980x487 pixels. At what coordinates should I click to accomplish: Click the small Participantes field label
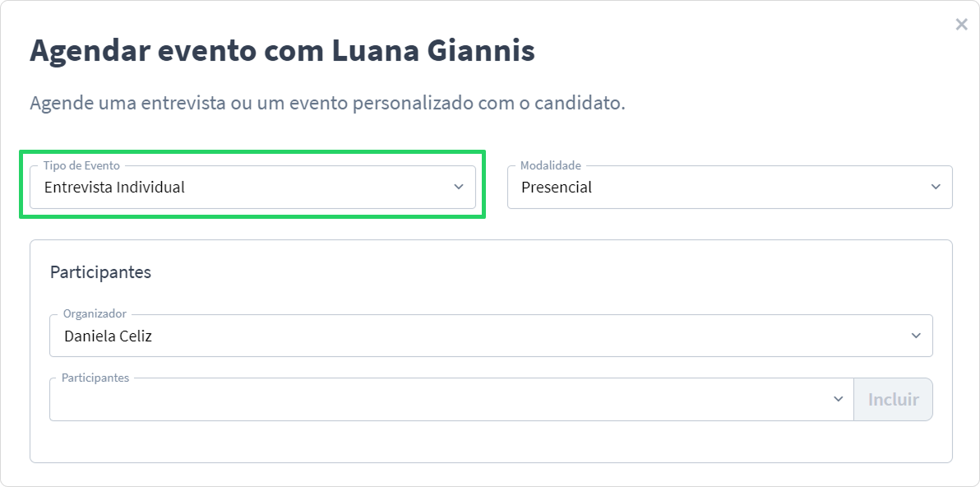[x=95, y=378]
